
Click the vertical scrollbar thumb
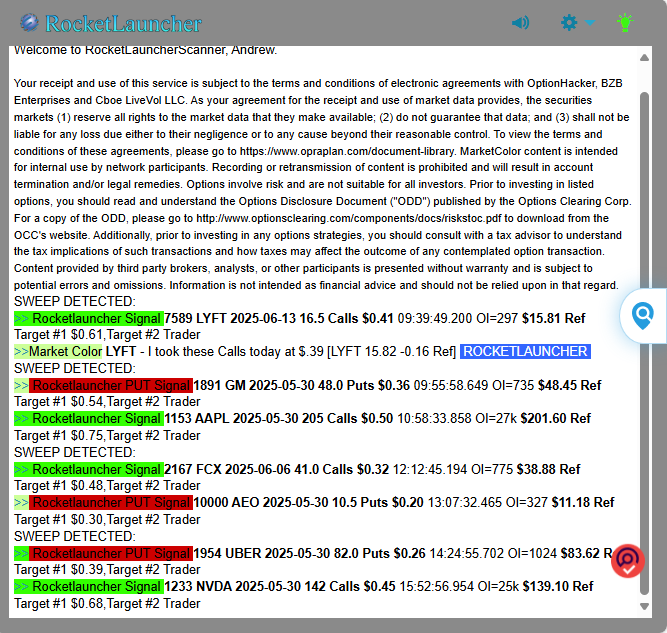[x=644, y=344]
